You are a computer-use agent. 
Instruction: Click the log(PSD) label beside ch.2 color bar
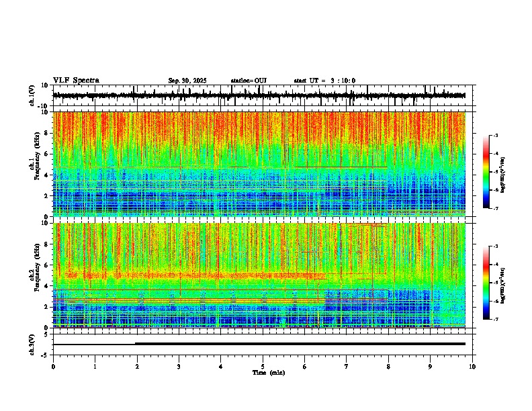(x=503, y=286)
